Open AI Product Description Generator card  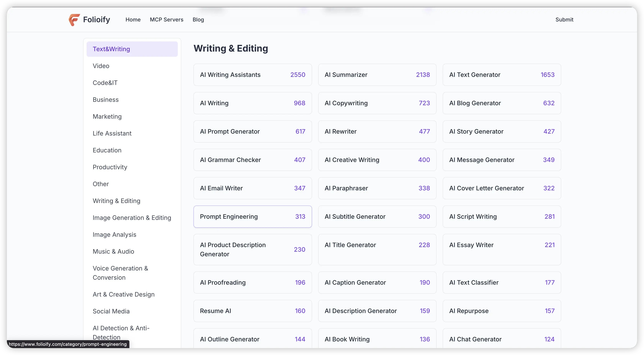click(x=252, y=249)
